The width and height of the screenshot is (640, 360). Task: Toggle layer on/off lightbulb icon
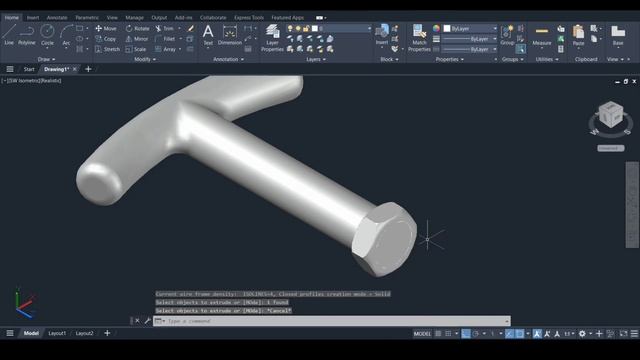pyautogui.click(x=290, y=29)
